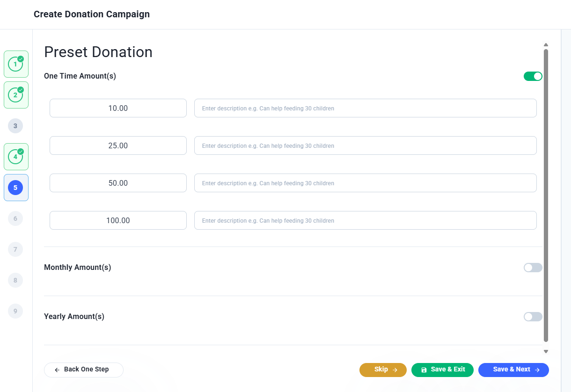571x392 pixels.
Task: Click the 25.00 amount field
Action: [x=118, y=145]
